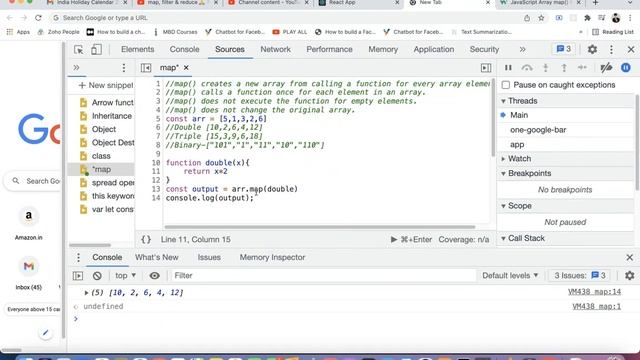Open Chrome extensions puzzle icon
Screen dimensions: 640x360
pyautogui.click(x=587, y=18)
